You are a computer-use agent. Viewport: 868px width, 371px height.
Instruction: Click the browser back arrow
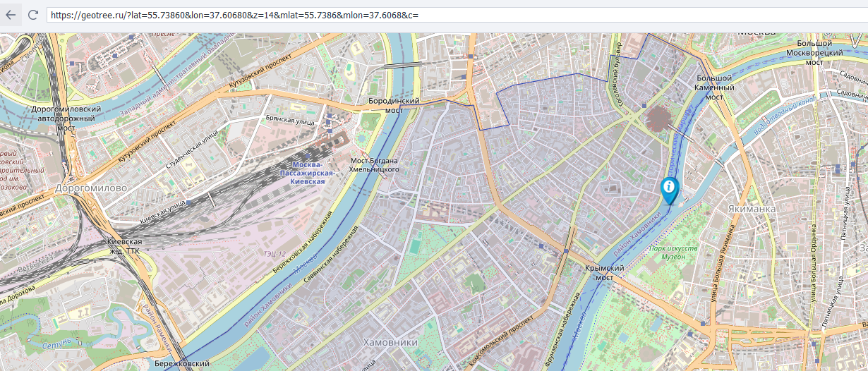point(11,14)
